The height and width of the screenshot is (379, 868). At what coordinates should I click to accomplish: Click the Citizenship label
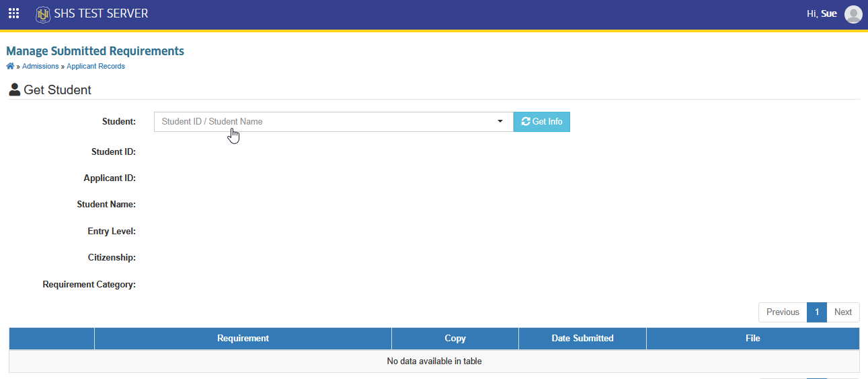[x=112, y=258]
